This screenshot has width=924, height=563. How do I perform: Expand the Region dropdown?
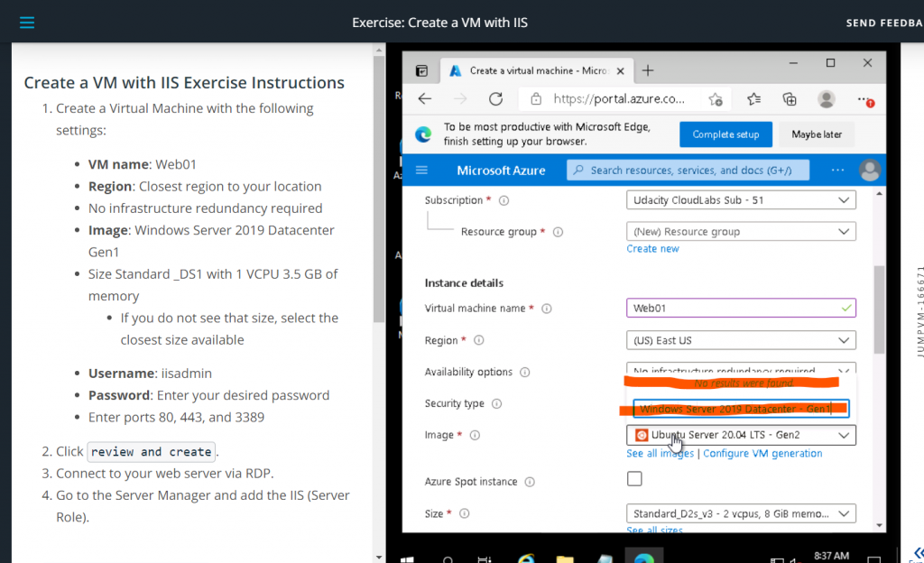tap(741, 340)
